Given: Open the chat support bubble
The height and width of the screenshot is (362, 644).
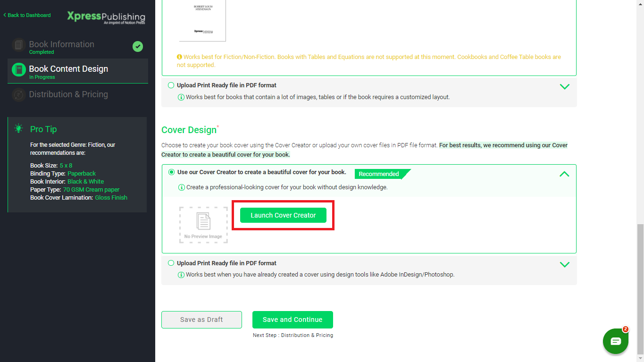Looking at the screenshot, I should click(616, 341).
